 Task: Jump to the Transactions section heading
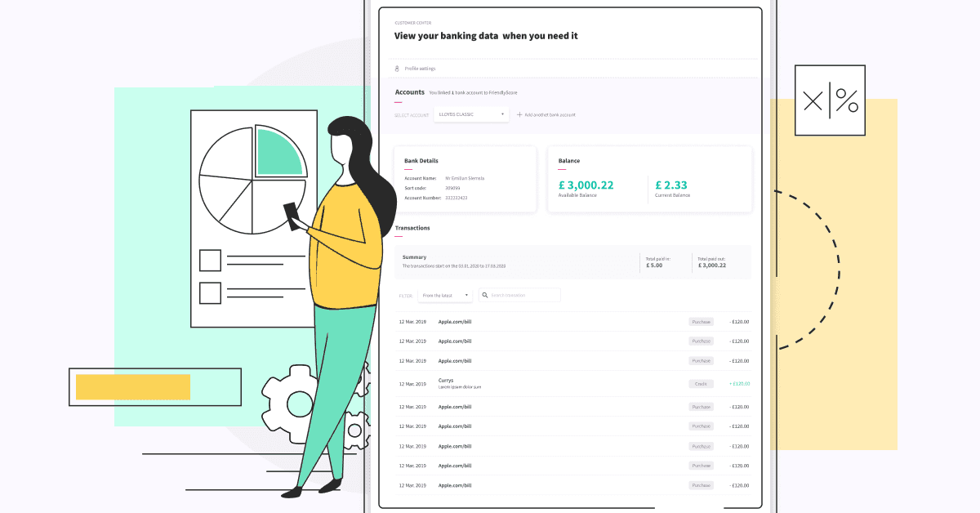(412, 228)
